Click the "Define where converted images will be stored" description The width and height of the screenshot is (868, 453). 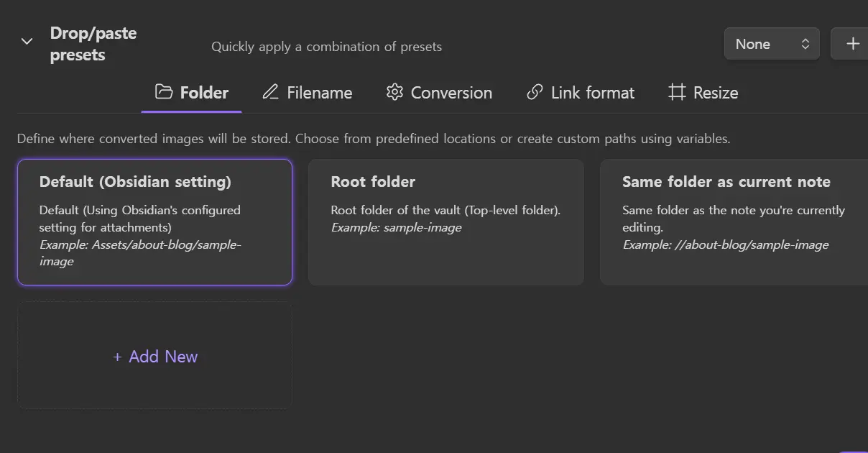pos(374,139)
